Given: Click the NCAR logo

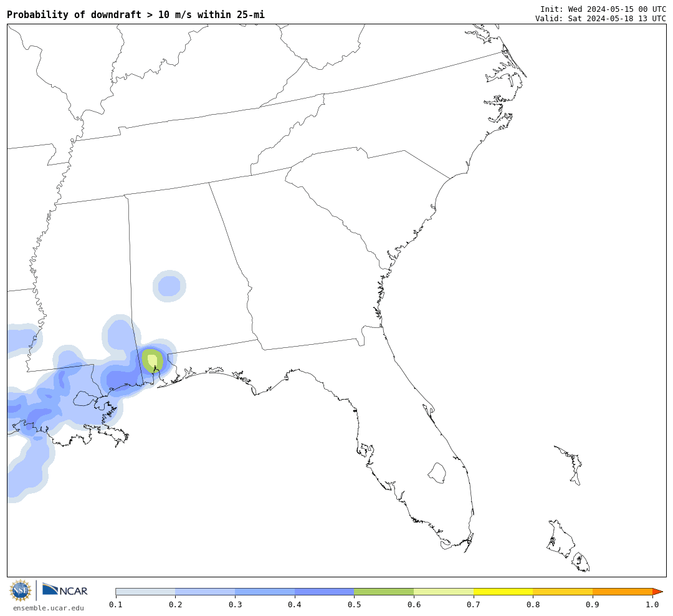Looking at the screenshot, I should [x=65, y=590].
